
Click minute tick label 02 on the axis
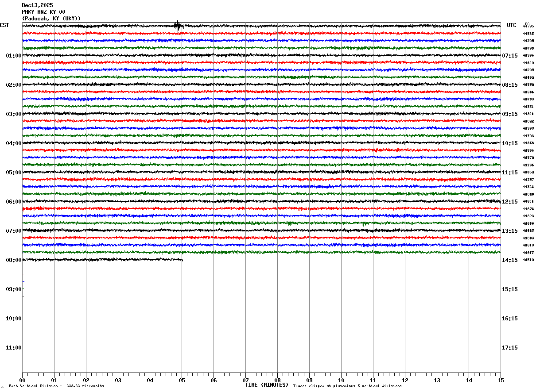(86, 380)
